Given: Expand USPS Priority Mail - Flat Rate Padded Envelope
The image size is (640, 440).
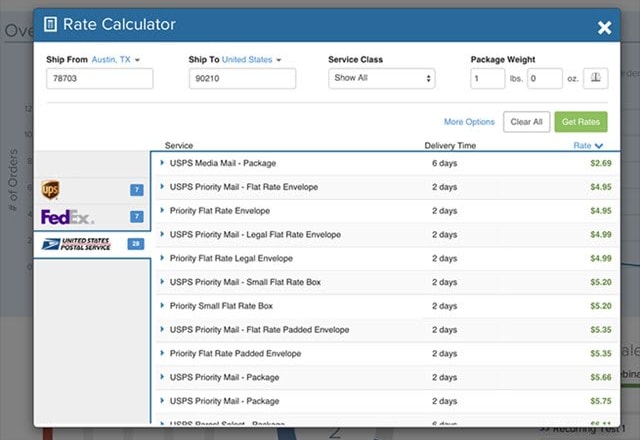Looking at the screenshot, I should click(x=162, y=329).
